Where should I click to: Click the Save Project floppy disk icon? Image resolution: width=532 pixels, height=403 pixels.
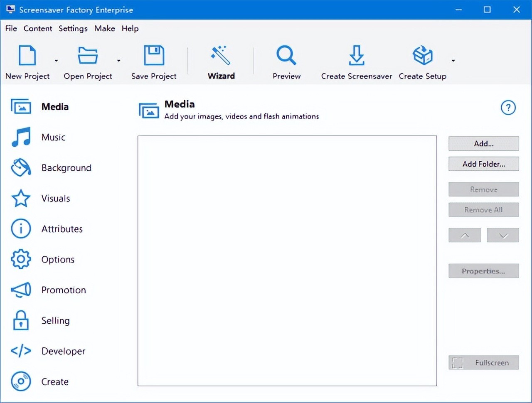tap(154, 55)
